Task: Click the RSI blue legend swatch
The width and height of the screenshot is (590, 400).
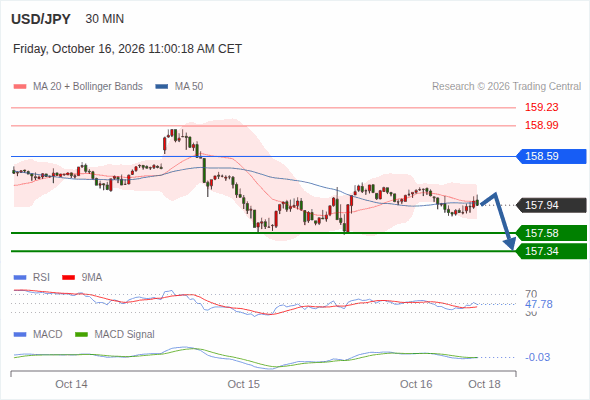Action: [20, 278]
